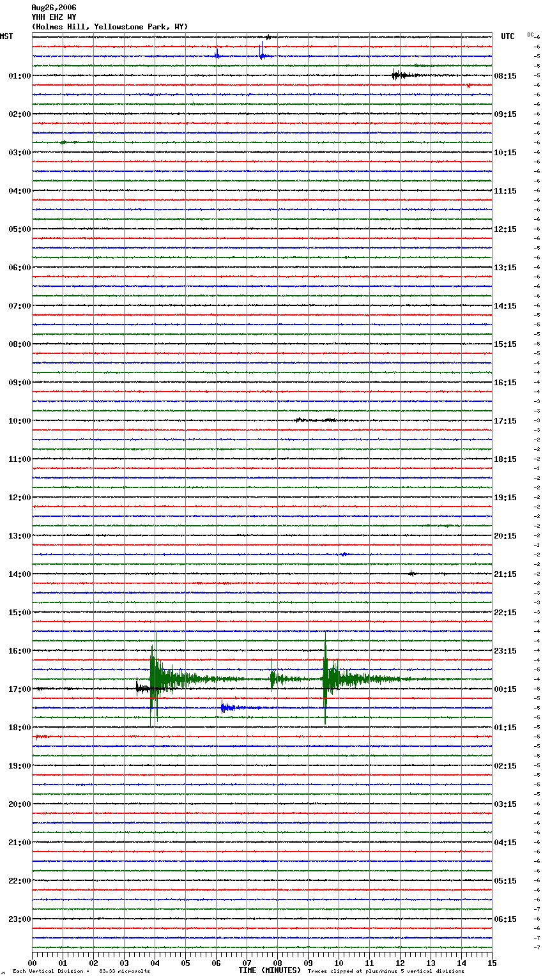The height and width of the screenshot is (980, 543).
Task: Click the "UTC" timezone label
Action: (x=508, y=36)
